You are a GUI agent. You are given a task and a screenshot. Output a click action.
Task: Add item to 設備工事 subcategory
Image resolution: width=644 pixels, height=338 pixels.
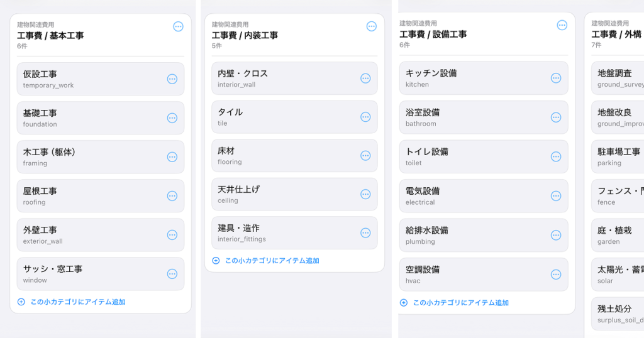coord(455,303)
